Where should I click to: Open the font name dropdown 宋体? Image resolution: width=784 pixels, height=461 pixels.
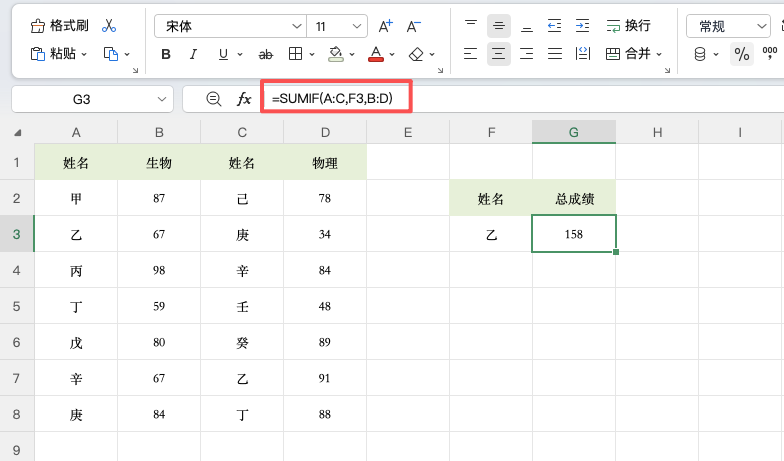tap(230, 26)
